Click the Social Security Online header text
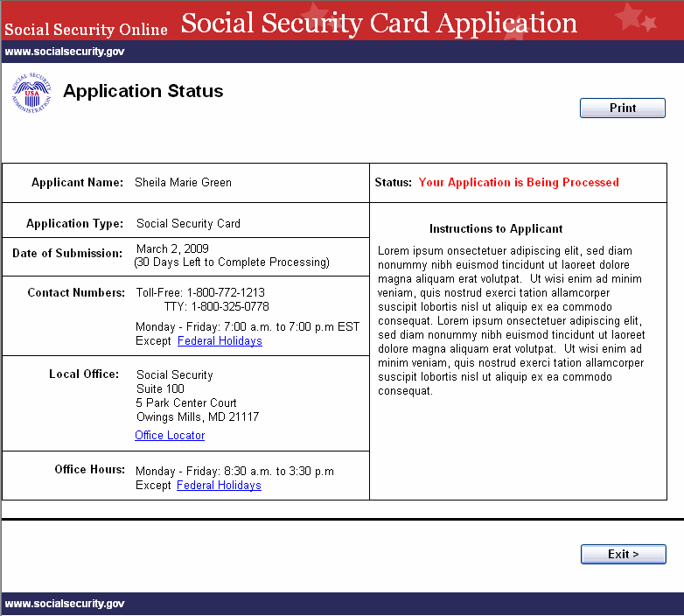The width and height of the screenshot is (684, 616). (x=86, y=29)
